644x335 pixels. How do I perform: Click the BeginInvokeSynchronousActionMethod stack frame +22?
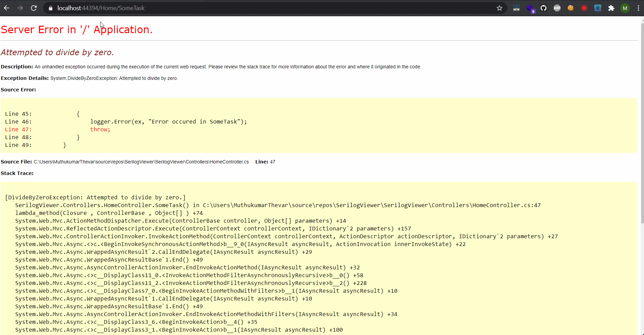[x=240, y=244]
